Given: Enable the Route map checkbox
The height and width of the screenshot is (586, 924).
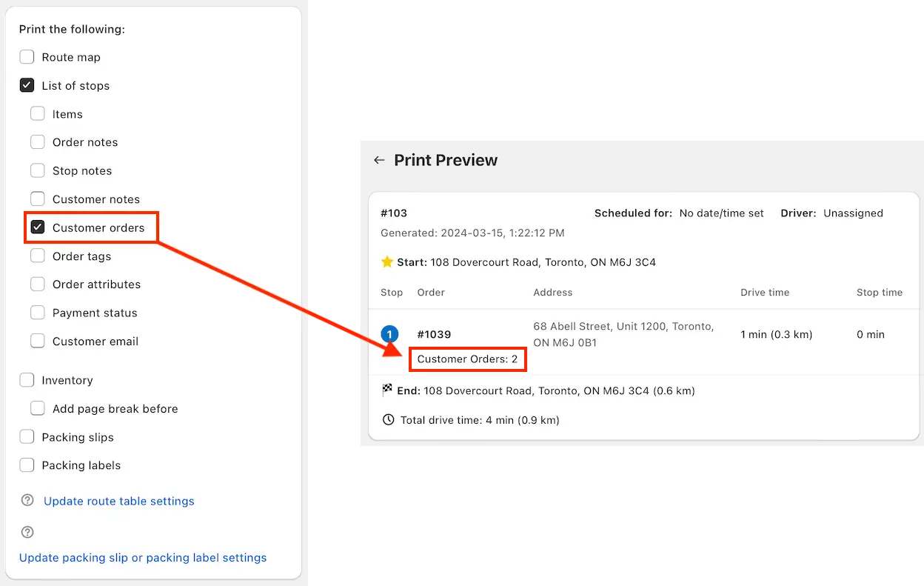Looking at the screenshot, I should (27, 57).
